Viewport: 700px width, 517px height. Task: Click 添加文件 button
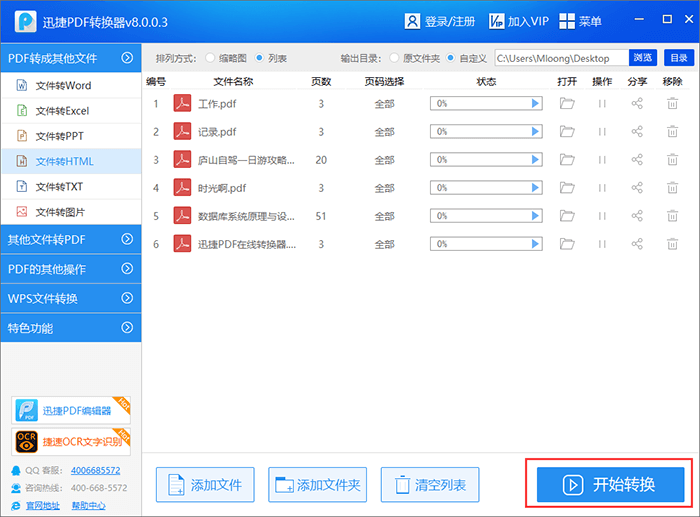(x=205, y=485)
